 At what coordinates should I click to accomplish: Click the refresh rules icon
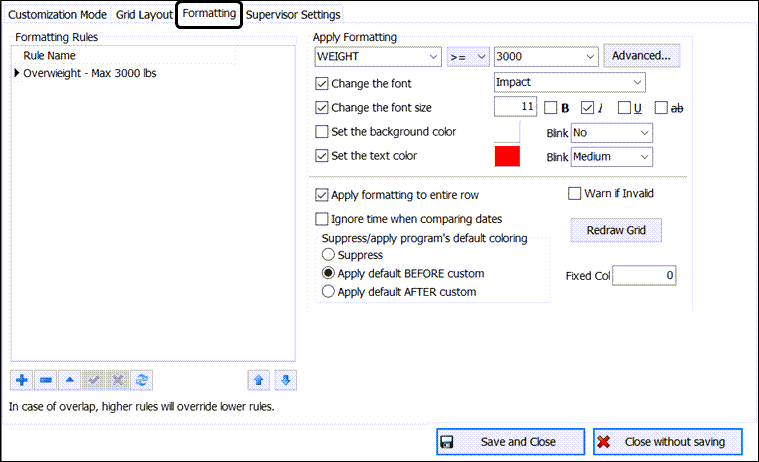click(141, 380)
